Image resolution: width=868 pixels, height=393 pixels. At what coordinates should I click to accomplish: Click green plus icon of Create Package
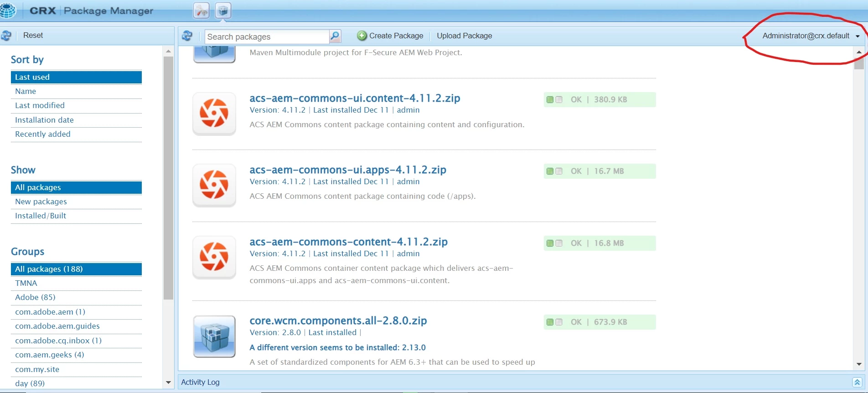coord(362,36)
